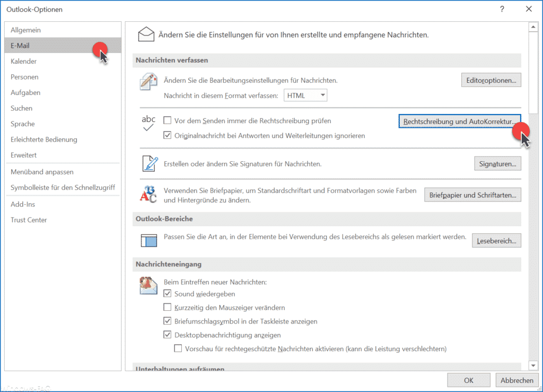Click the message arrival envelope icon
The image size is (543, 392).
coord(148,285)
